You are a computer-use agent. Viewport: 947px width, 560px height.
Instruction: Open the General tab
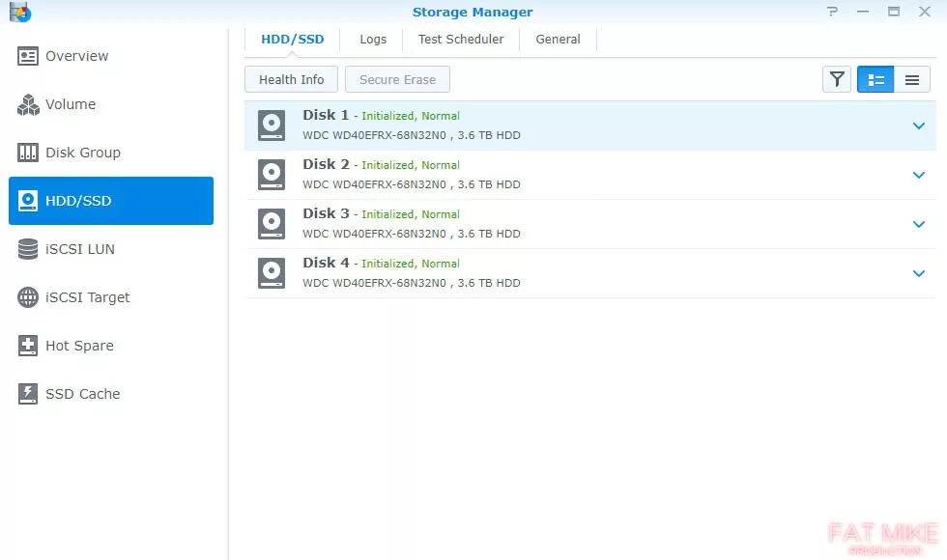tap(558, 40)
